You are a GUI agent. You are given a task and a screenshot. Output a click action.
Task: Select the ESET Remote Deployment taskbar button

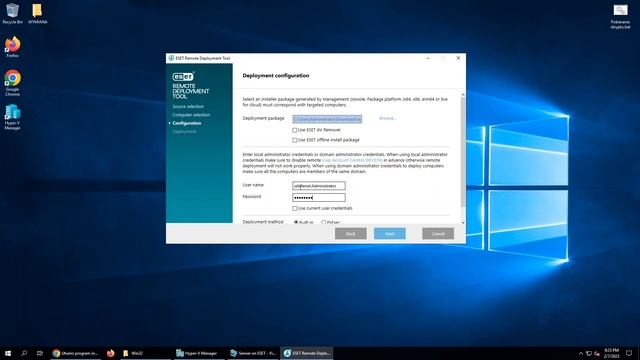click(x=307, y=353)
